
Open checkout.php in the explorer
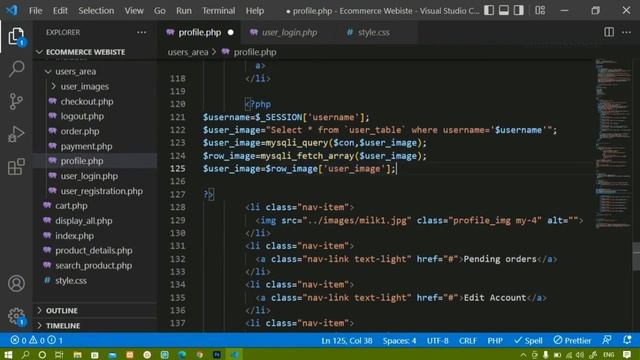point(87,102)
